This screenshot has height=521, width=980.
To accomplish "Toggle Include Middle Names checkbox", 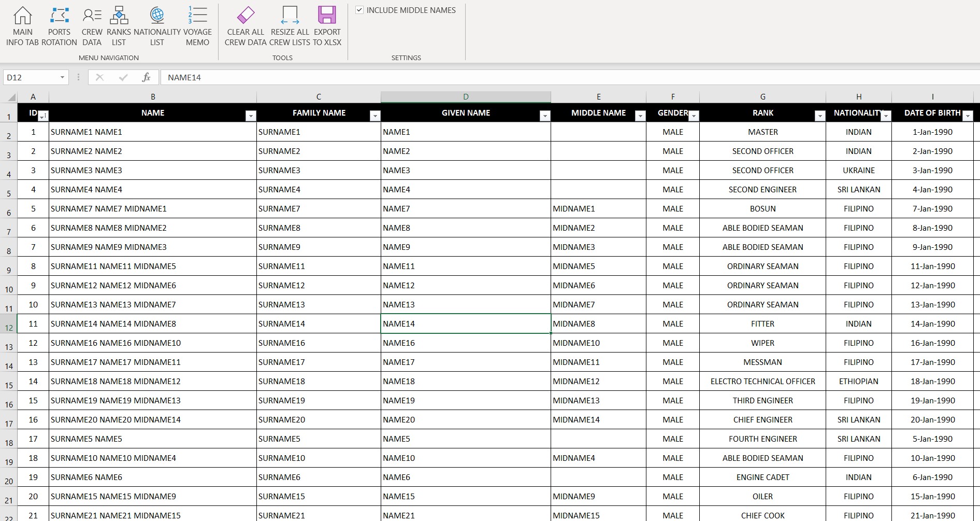I will [359, 10].
